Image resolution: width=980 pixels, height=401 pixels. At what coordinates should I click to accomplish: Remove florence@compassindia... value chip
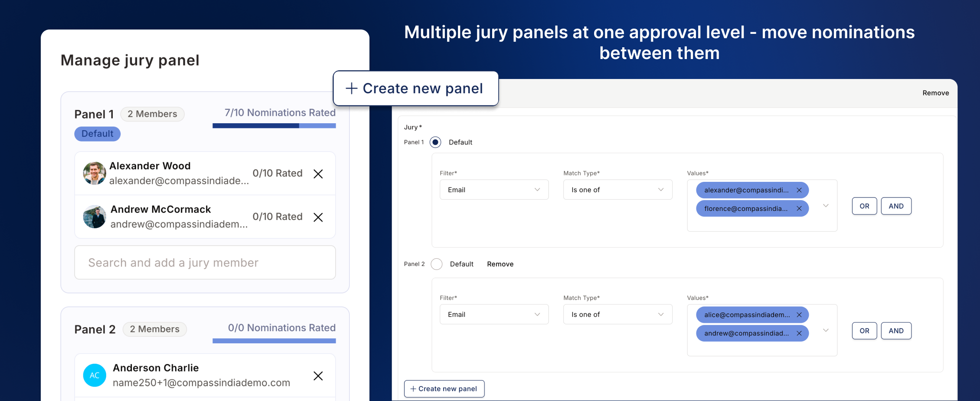[799, 208]
